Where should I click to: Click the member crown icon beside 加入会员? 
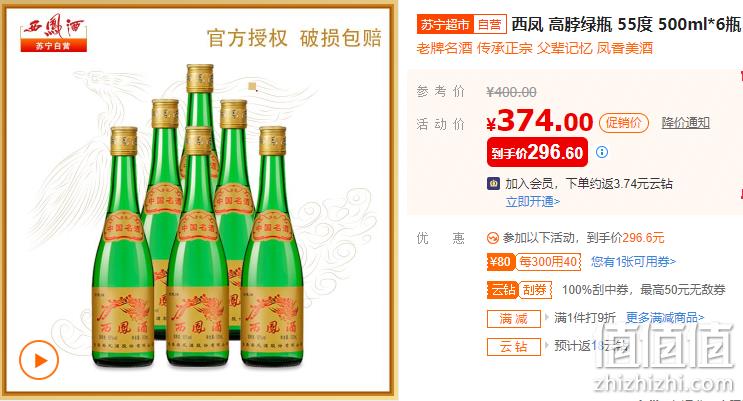click(493, 183)
